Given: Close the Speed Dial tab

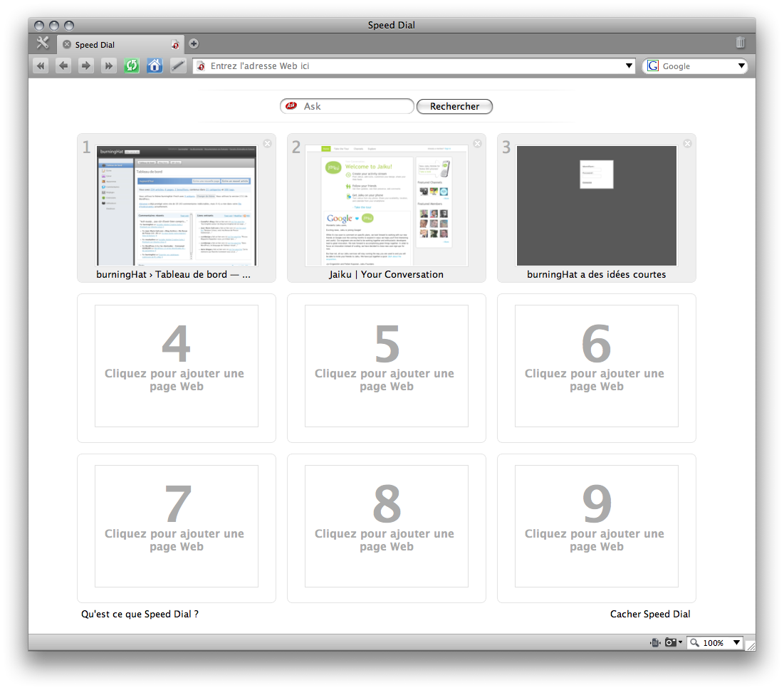Looking at the screenshot, I should 66,44.
